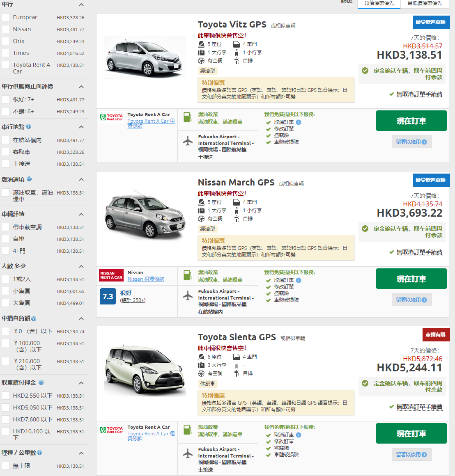Open the Nissan 租賃條款 link
Viewport: 455px width, 476px height.
tap(146, 279)
